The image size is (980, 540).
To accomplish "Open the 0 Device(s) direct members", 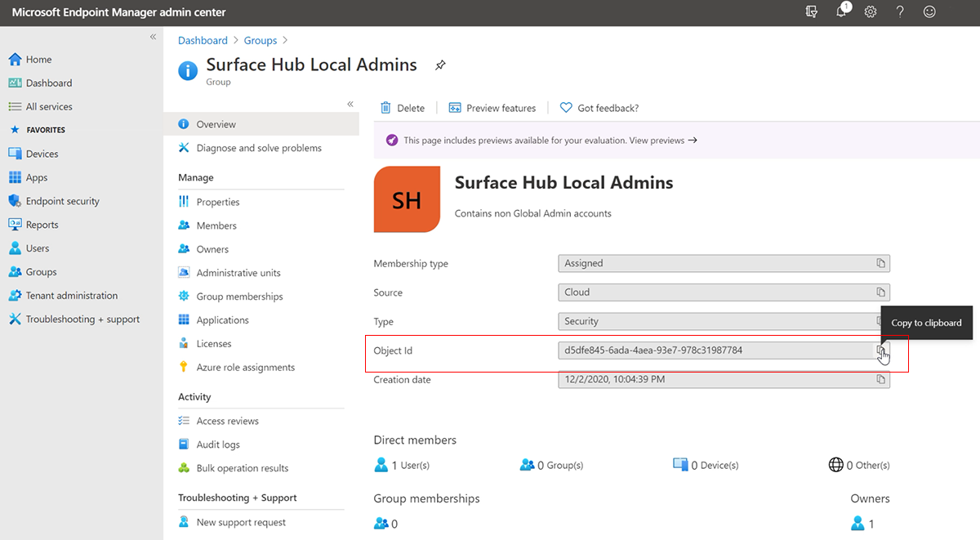I will click(706, 465).
